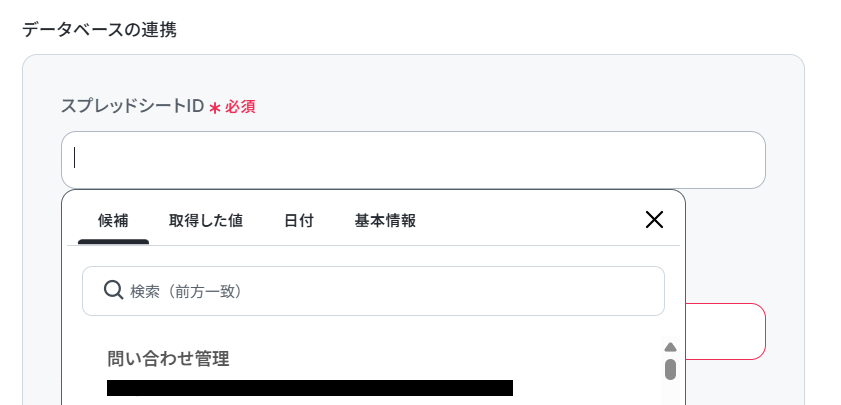Focus the スプレッドシートID input field

pos(413,160)
